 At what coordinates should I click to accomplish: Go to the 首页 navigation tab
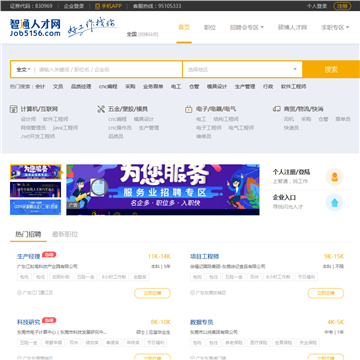point(184,27)
